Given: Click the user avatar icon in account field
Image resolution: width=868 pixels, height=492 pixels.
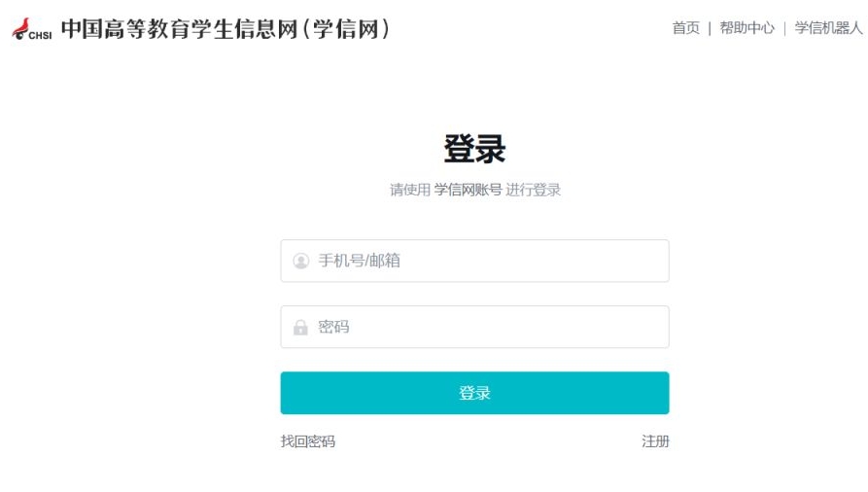Looking at the screenshot, I should pyautogui.click(x=300, y=262).
